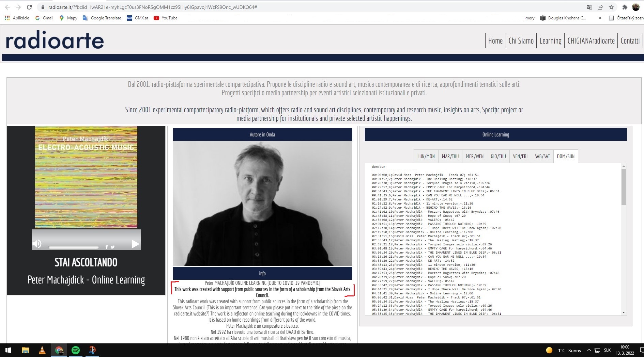Expand the hidden bookmarks chevron
The width and height of the screenshot is (644, 357).
pyautogui.click(x=600, y=18)
